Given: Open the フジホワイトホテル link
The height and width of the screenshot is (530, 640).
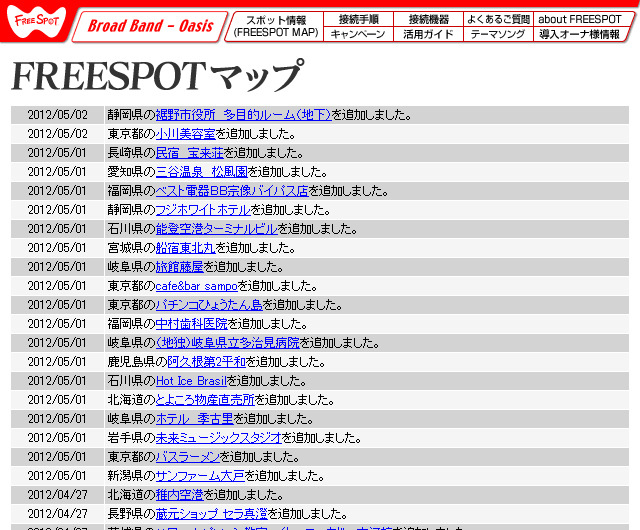Looking at the screenshot, I should click(203, 210).
